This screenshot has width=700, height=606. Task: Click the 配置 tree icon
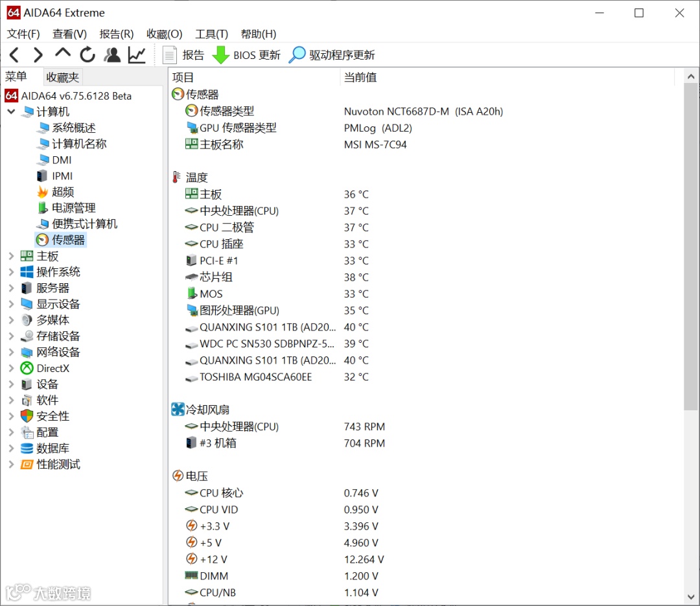point(27,432)
